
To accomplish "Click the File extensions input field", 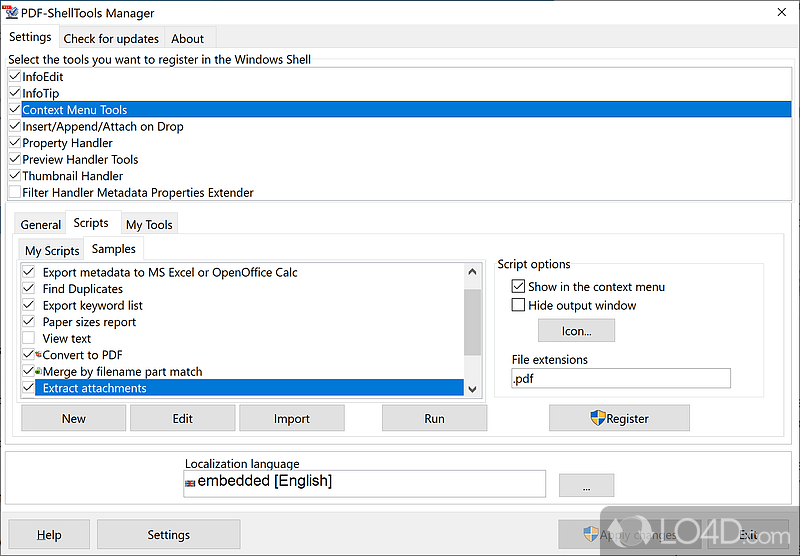I will click(x=621, y=378).
